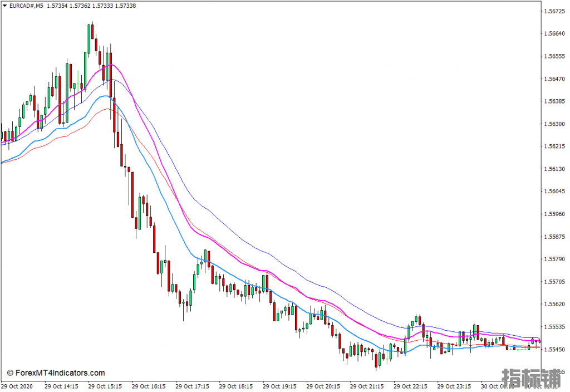Click the tallest green candle at chart peak
The image size is (570, 392).
(89, 39)
